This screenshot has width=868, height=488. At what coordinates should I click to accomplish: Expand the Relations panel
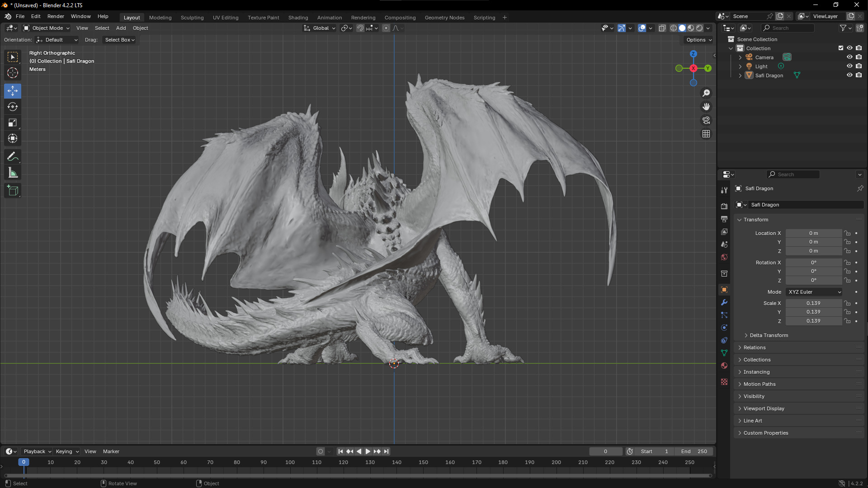tap(754, 347)
